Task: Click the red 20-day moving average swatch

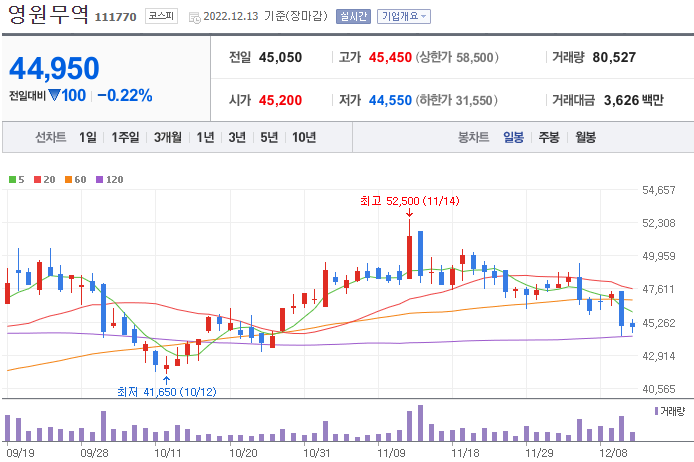Action: point(38,179)
